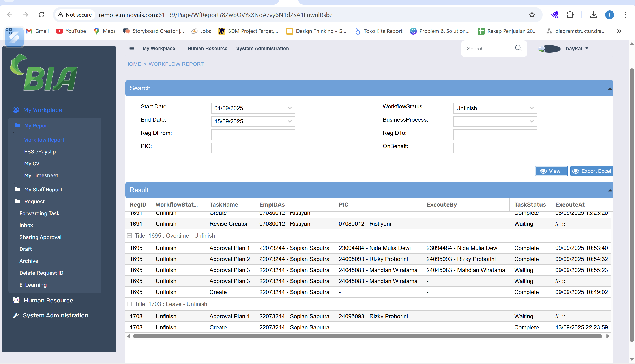Collapse the Search panel
Image resolution: width=635 pixels, height=364 pixels.
610,88
